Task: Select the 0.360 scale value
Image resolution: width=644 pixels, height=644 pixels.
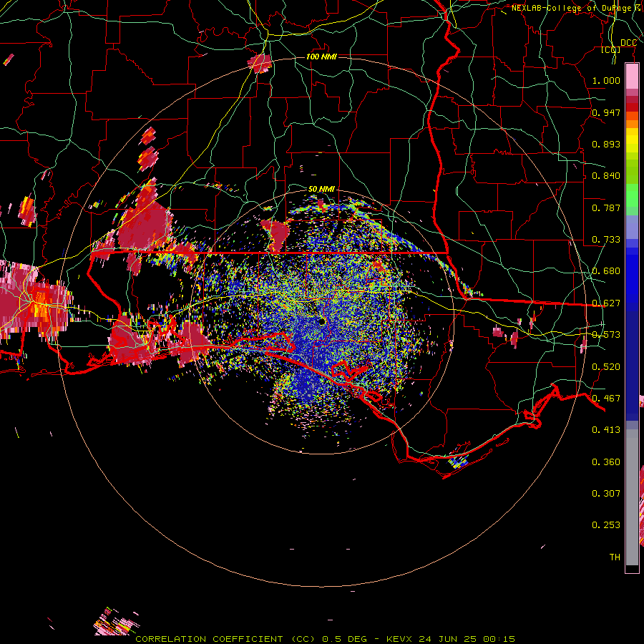Action: coord(606,462)
